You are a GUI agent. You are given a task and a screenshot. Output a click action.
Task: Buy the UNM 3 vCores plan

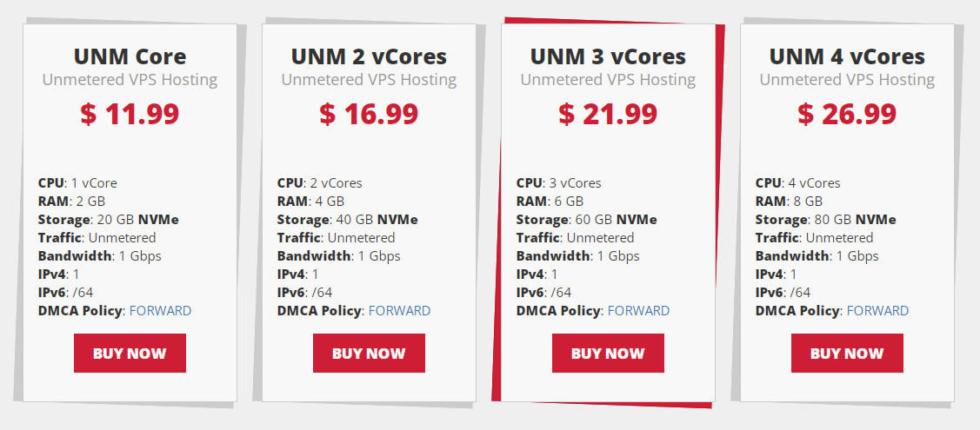(x=608, y=354)
